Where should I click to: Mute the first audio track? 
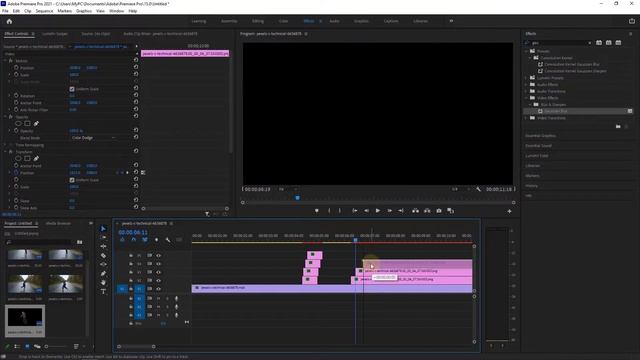pos(158,298)
